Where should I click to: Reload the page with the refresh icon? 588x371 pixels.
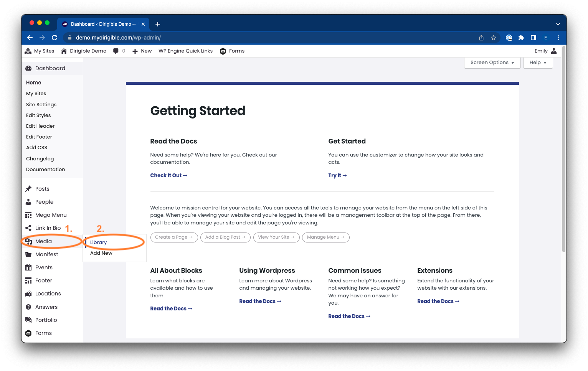pos(55,38)
